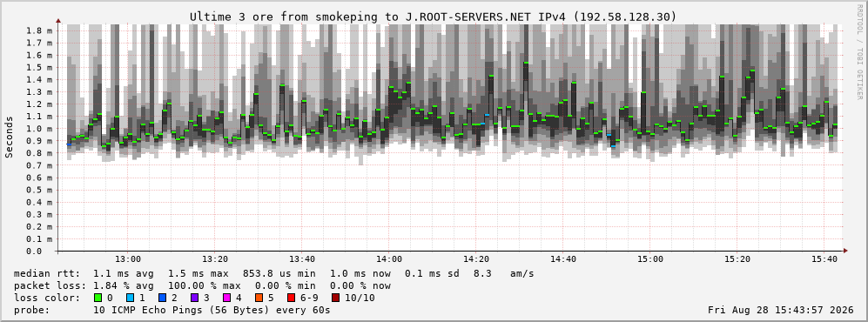
Task: Click the light blue loss color 1 swatch
Action: [130, 298]
